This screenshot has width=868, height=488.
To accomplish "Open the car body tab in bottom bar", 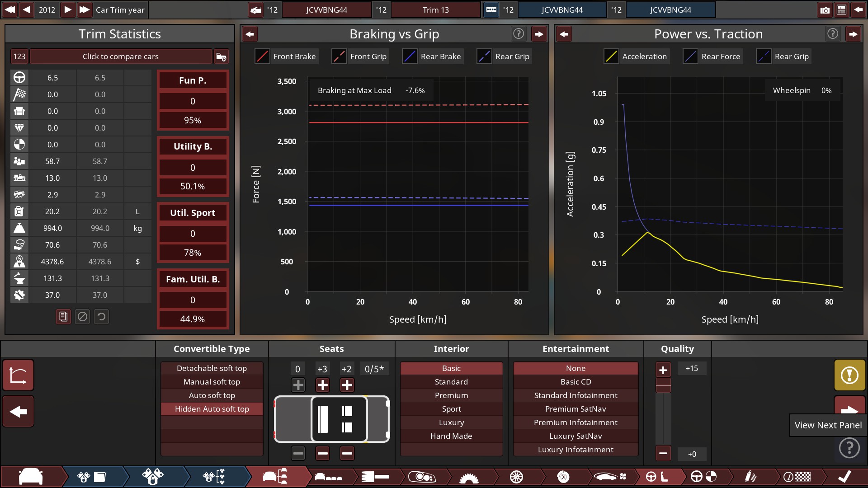I will [31, 477].
